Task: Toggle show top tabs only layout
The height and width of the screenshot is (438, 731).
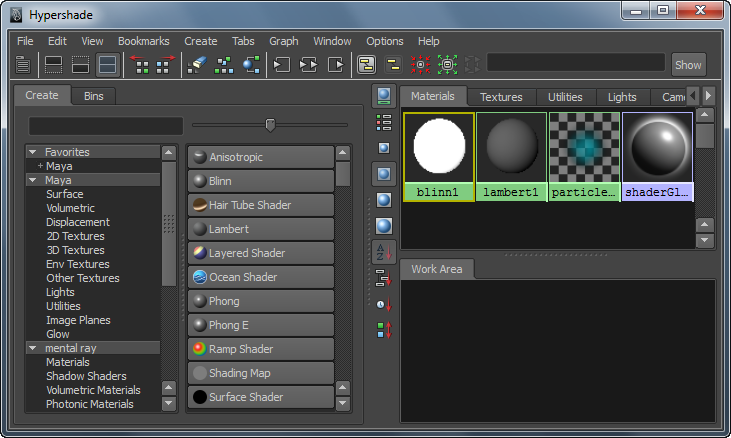Action: (x=54, y=65)
